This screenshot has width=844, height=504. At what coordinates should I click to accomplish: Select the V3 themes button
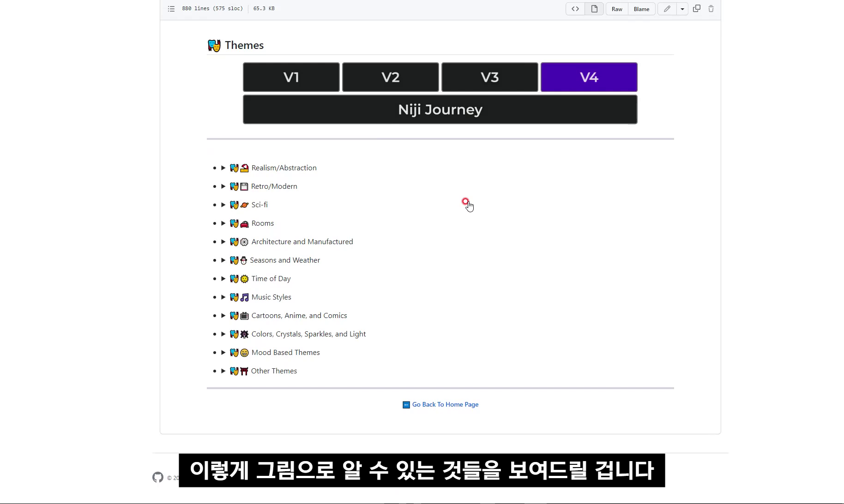tap(490, 77)
